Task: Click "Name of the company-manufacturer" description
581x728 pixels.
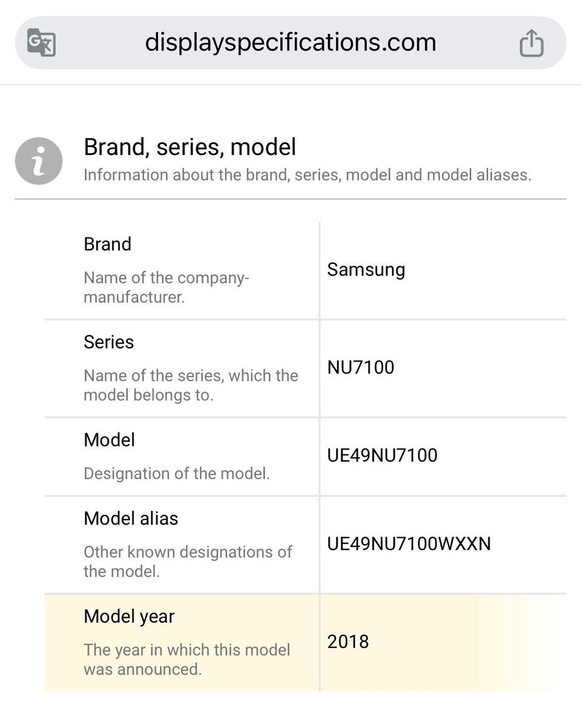Action: click(x=166, y=287)
